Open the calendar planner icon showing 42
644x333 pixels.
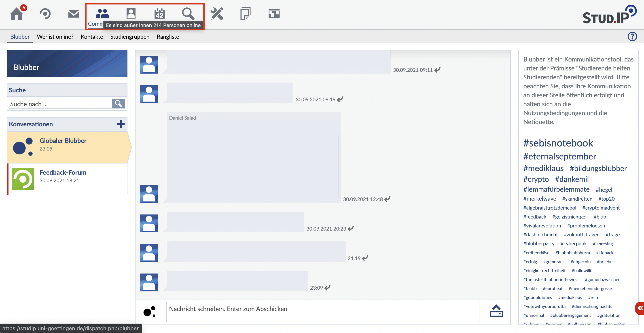tap(159, 14)
